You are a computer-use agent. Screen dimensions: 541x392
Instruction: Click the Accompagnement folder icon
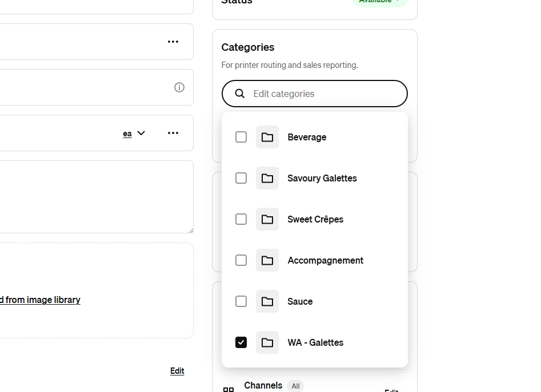[267, 260]
